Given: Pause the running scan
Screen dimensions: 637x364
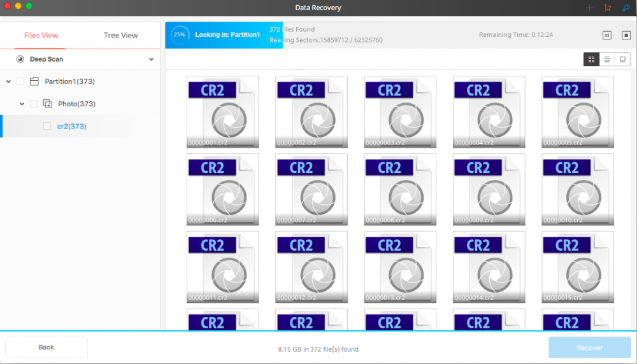Looking at the screenshot, I should (x=607, y=35).
